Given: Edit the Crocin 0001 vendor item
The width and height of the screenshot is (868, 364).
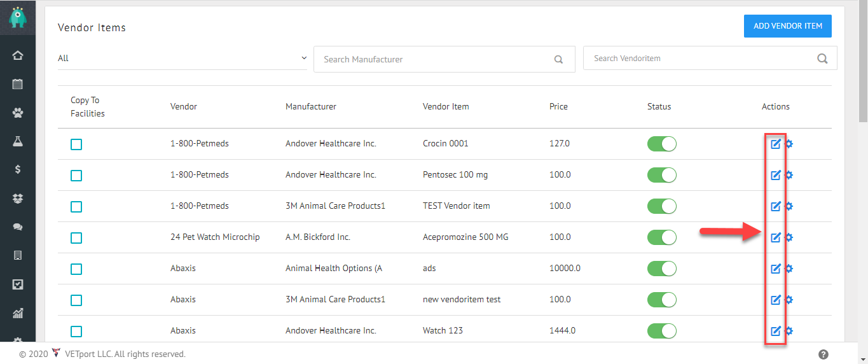Looking at the screenshot, I should pos(775,144).
